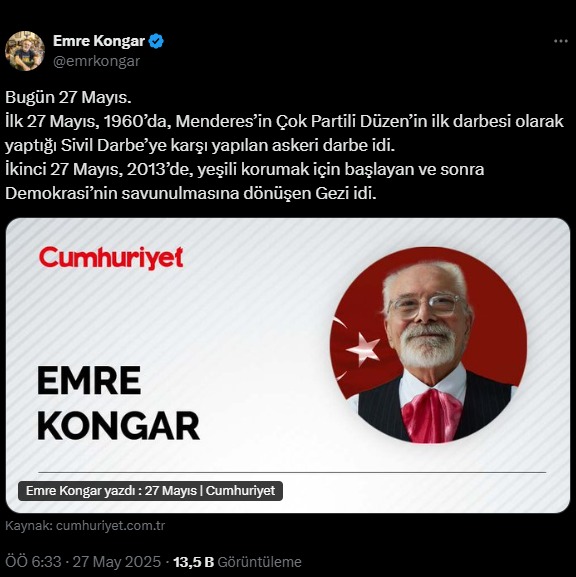
Task: Click the 'Bugün 27 Mayıs.' opening line
Action: pyautogui.click(x=68, y=98)
